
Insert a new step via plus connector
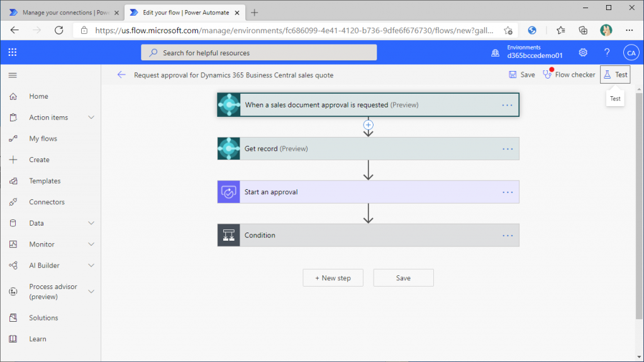368,125
